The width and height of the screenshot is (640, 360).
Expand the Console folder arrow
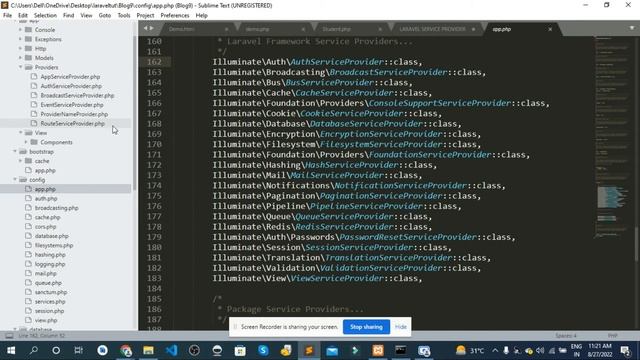(x=20, y=30)
